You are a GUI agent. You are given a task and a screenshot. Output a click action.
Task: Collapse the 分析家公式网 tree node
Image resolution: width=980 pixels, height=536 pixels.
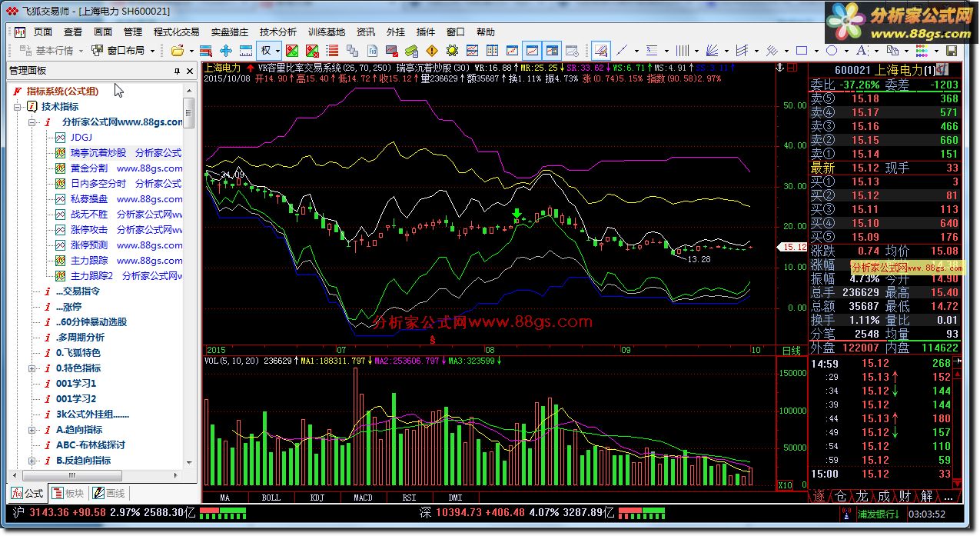[x=32, y=122]
